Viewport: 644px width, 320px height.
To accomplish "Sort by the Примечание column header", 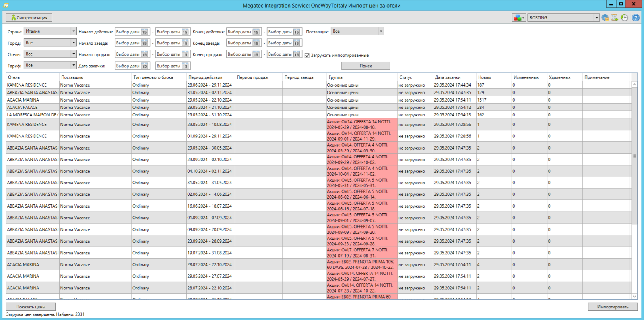I will (606, 77).
